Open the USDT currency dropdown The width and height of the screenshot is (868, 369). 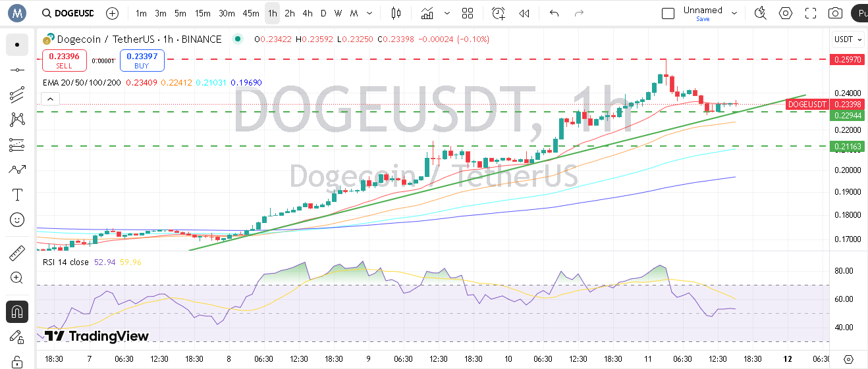[x=847, y=39]
